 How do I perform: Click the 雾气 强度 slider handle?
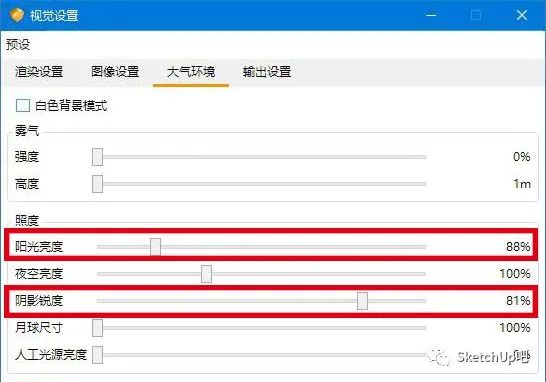(98, 157)
